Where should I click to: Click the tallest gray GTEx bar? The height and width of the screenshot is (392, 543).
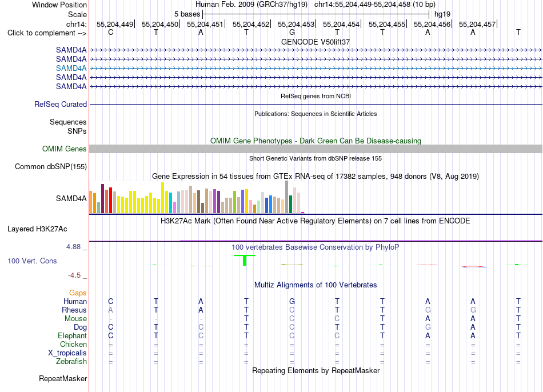point(286,197)
